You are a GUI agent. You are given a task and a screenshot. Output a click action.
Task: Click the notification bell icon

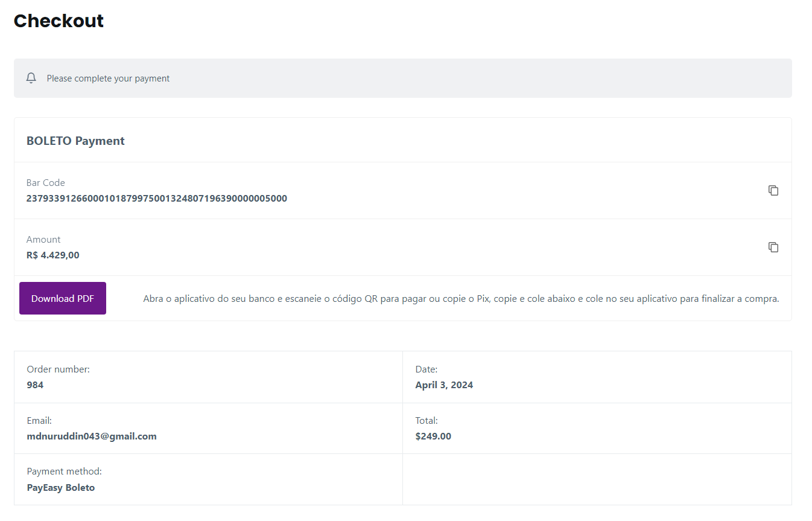[31, 78]
